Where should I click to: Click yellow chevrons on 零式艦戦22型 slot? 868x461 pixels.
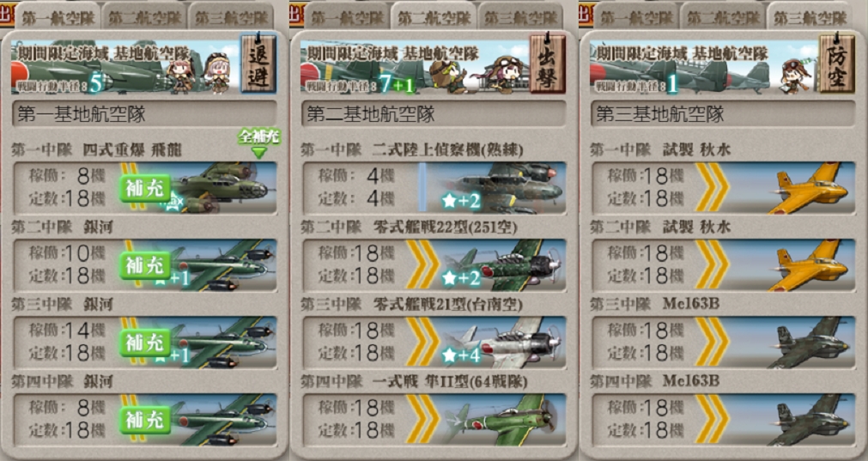(422, 264)
